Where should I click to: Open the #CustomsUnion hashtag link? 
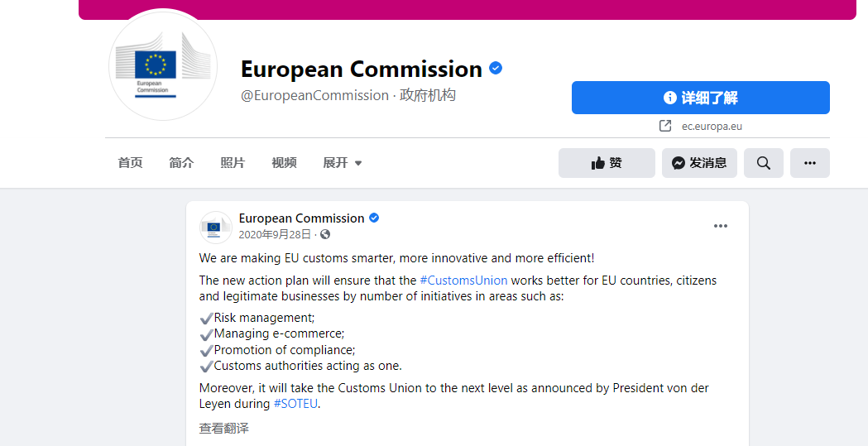463,281
